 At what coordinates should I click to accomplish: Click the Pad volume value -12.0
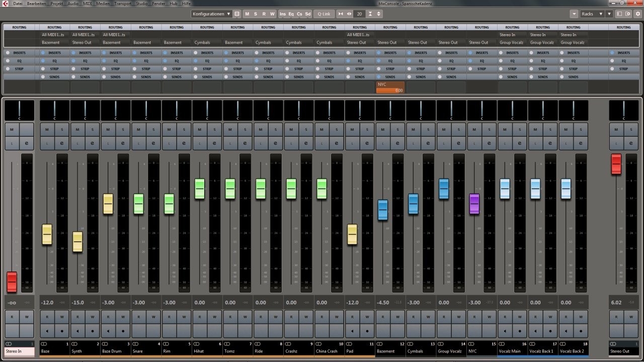(352, 303)
